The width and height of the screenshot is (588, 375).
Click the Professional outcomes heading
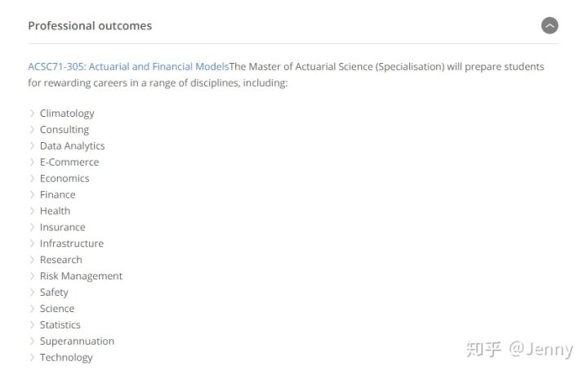[90, 25]
